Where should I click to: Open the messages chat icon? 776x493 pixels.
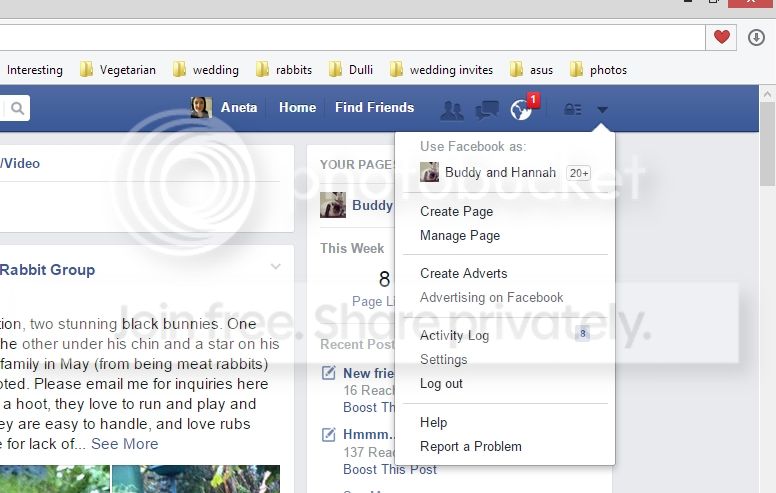tap(487, 109)
